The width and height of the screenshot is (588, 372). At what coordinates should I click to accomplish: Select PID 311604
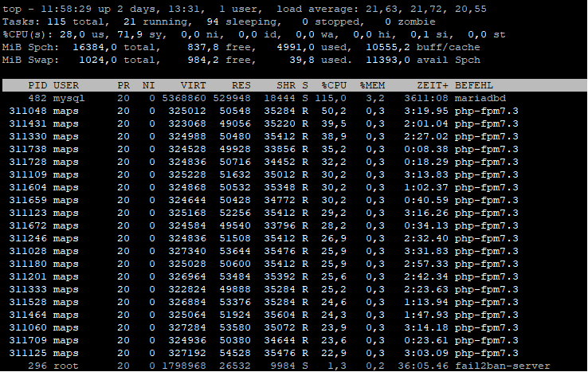(x=28, y=187)
